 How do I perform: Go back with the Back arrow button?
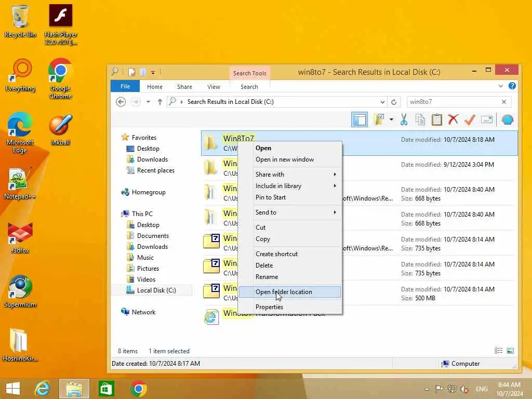(x=121, y=102)
